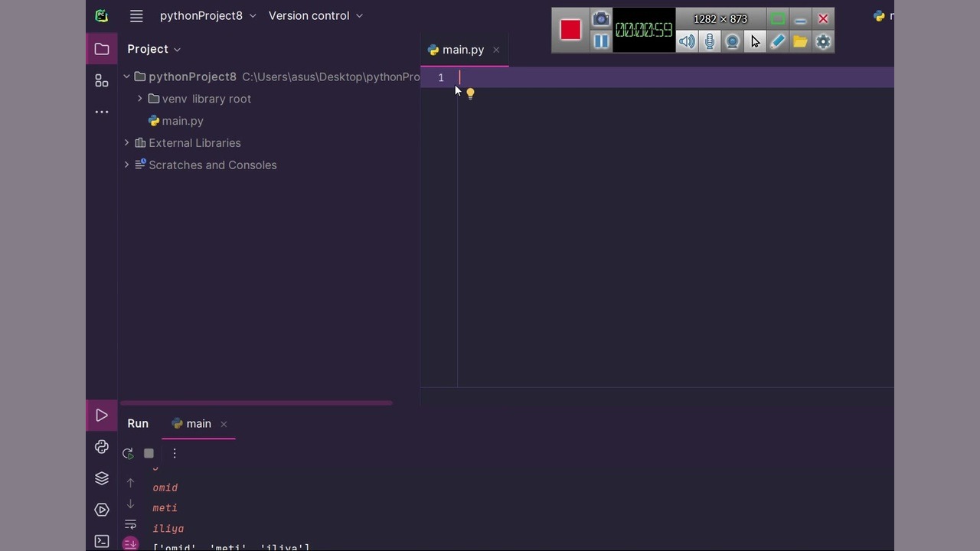
Task: Click the down arrow in Run console
Action: point(130,504)
